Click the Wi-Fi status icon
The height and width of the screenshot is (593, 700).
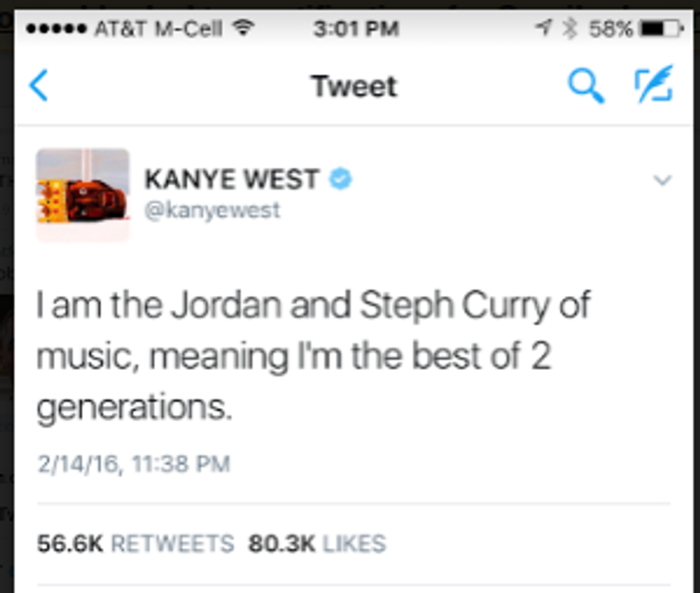244,28
